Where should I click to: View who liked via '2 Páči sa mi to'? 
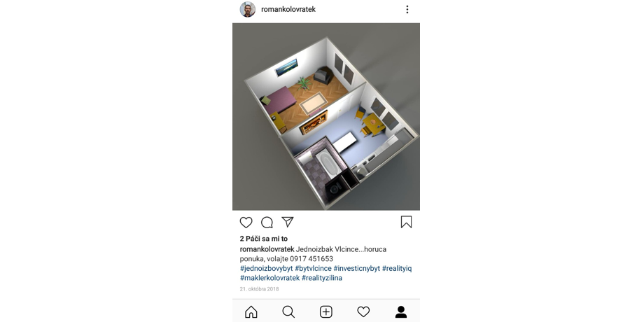[x=264, y=239]
